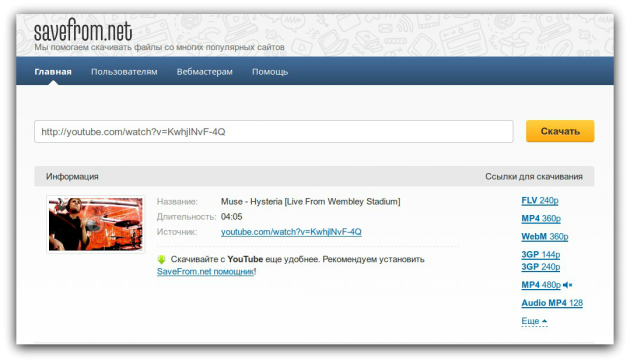Viewport: 630px width, 363px height.
Task: Download WebM 360p format
Action: [x=544, y=237]
